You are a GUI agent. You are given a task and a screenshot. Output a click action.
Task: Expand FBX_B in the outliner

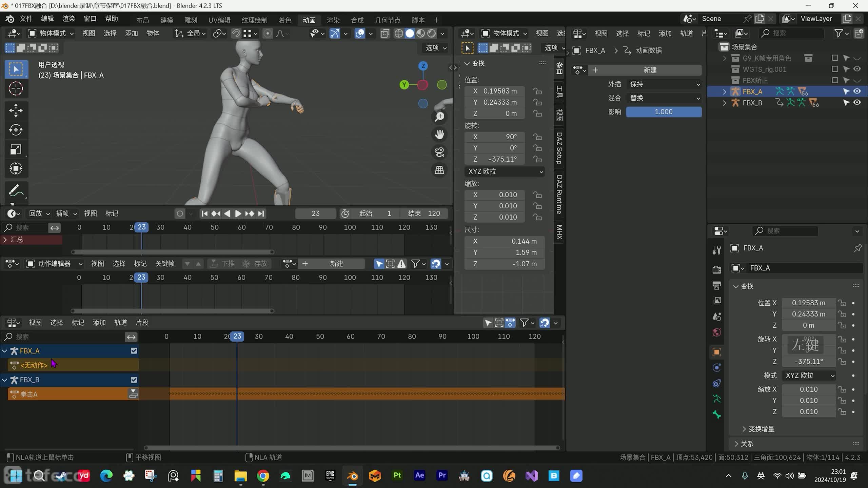724,103
